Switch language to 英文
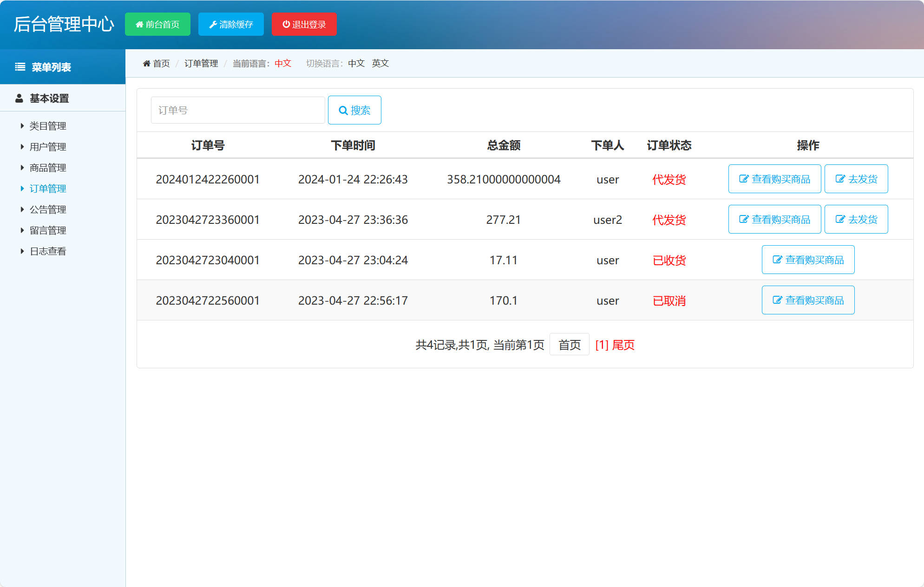Image resolution: width=924 pixels, height=587 pixels. [380, 63]
